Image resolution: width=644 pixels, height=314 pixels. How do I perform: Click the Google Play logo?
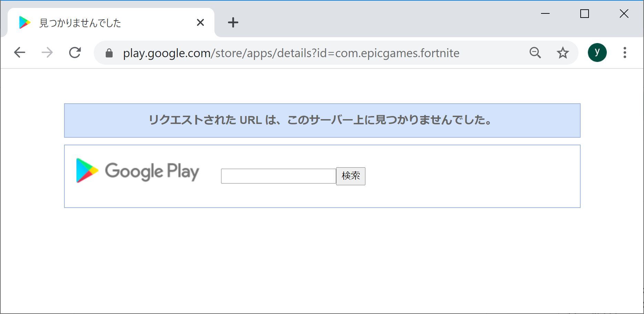(x=138, y=171)
